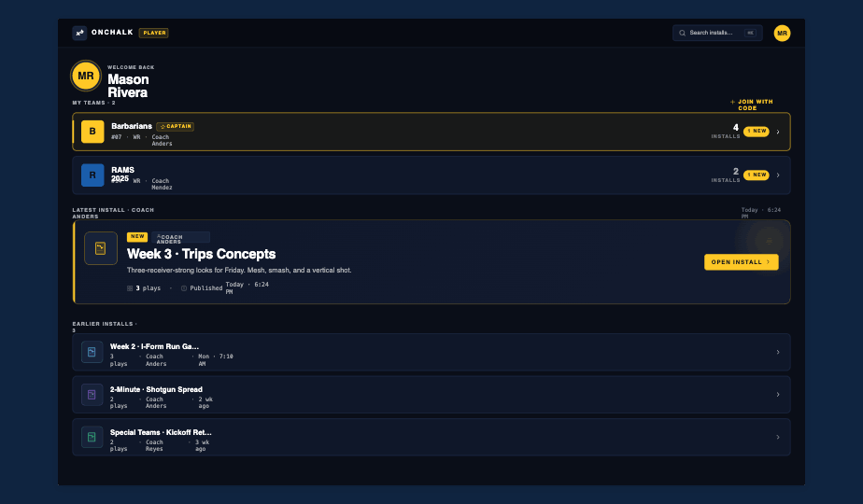The height and width of the screenshot is (504, 863).
Task: Click the Open Install button
Action: pyautogui.click(x=741, y=262)
